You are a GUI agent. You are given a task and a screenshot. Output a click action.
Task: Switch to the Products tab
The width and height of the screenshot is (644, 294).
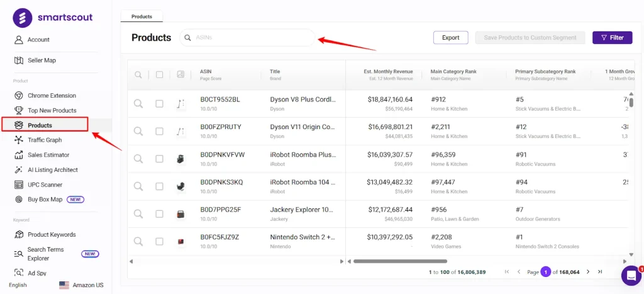pyautogui.click(x=142, y=16)
